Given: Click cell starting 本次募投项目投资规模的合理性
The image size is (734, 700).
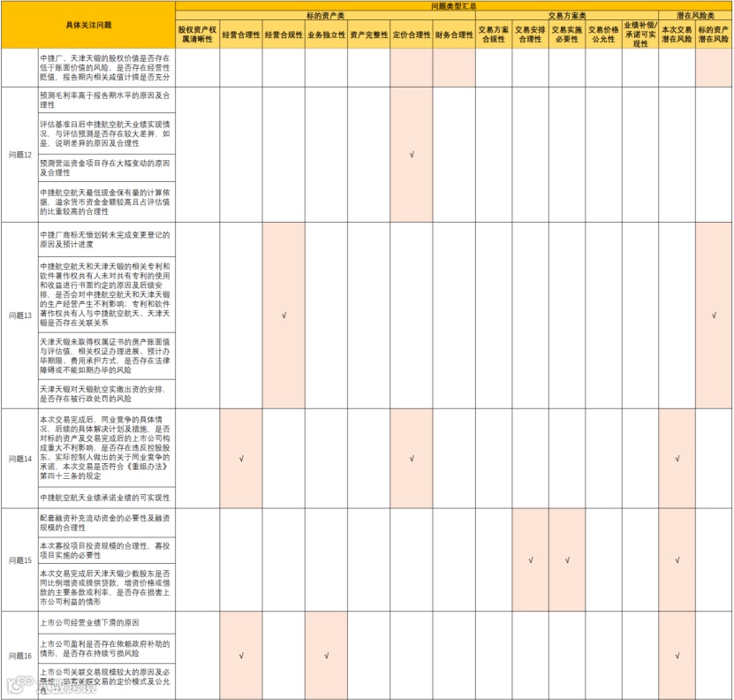Looking at the screenshot, I should (x=107, y=550).
